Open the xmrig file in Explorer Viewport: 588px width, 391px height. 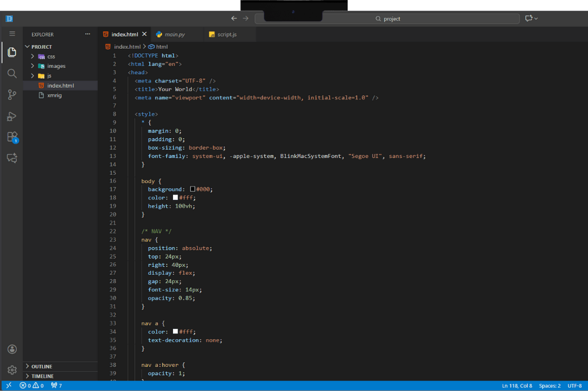(x=54, y=95)
